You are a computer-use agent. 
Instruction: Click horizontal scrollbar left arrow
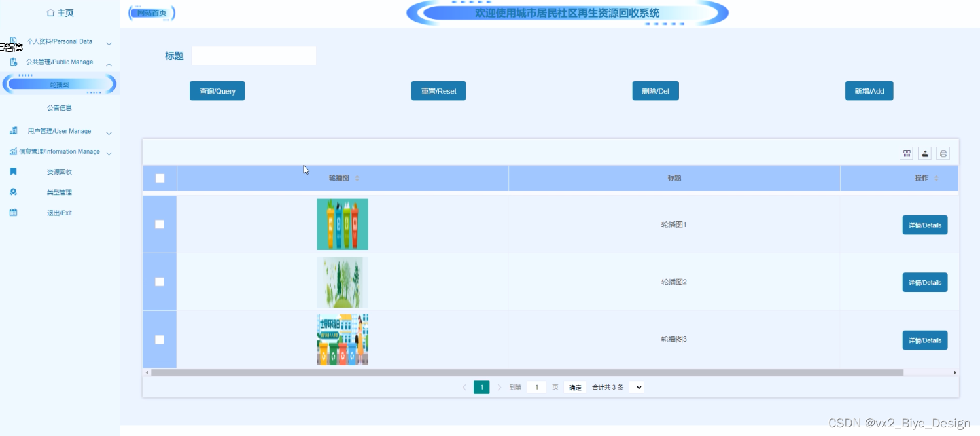tap(147, 372)
